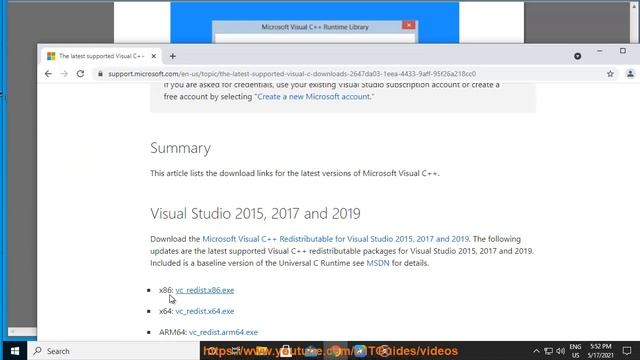
Task: Show hidden system tray icons
Action: point(536,351)
